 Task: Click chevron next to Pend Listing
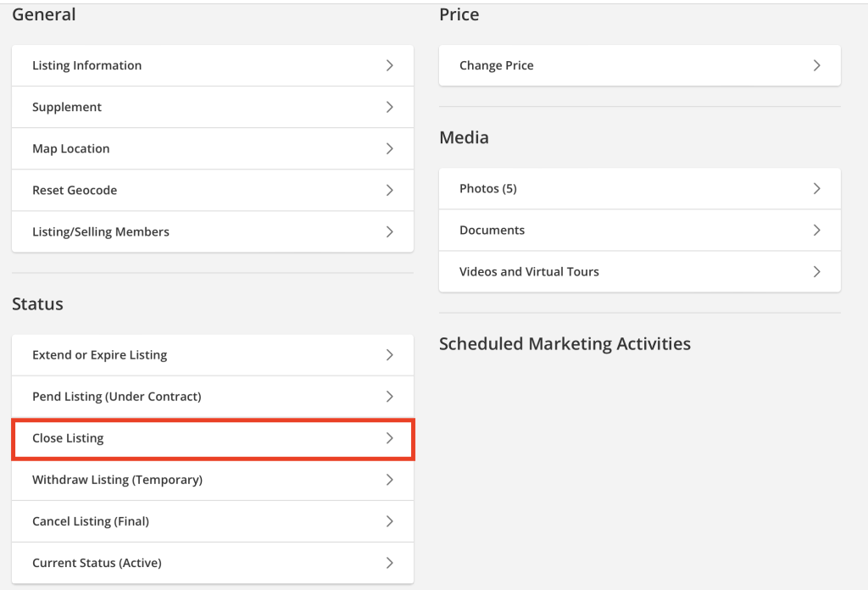(390, 396)
